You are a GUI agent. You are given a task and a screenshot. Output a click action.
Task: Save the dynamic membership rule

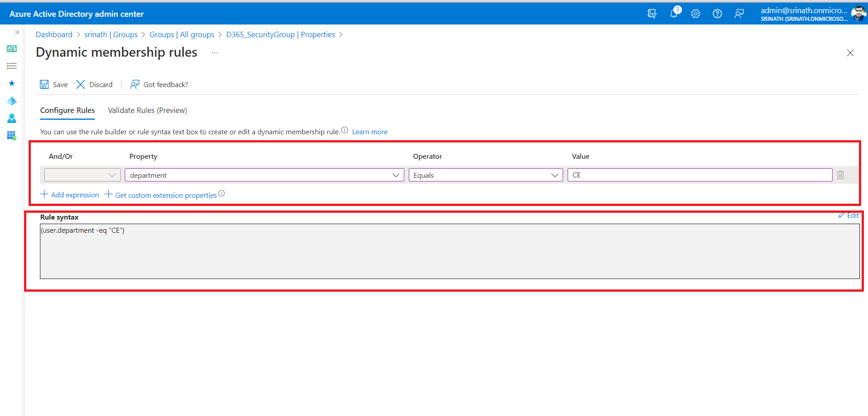pos(54,84)
